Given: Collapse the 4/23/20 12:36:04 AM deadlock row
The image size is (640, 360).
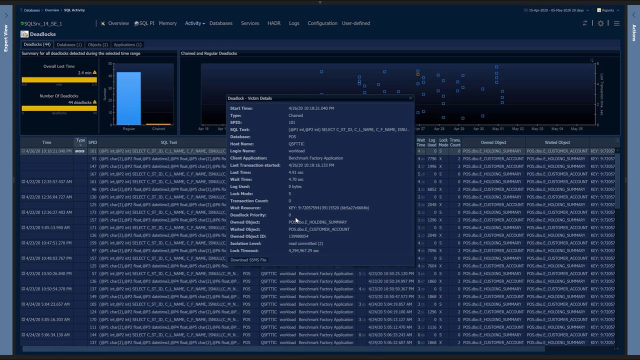Looking at the screenshot, I should coord(23,197).
